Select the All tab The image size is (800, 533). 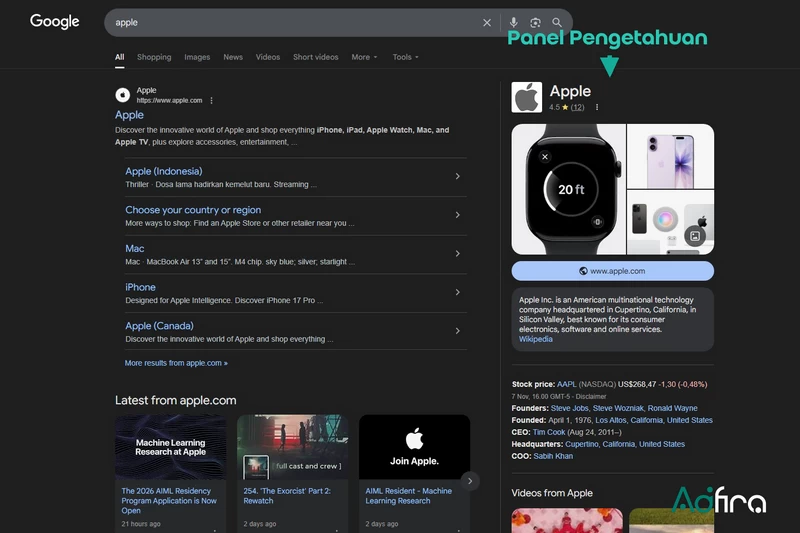[x=119, y=57]
